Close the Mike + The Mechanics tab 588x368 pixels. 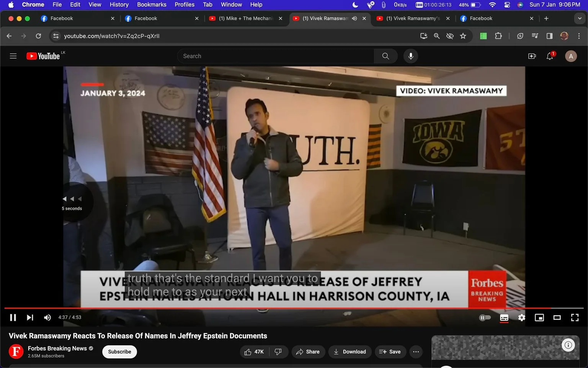(281, 18)
